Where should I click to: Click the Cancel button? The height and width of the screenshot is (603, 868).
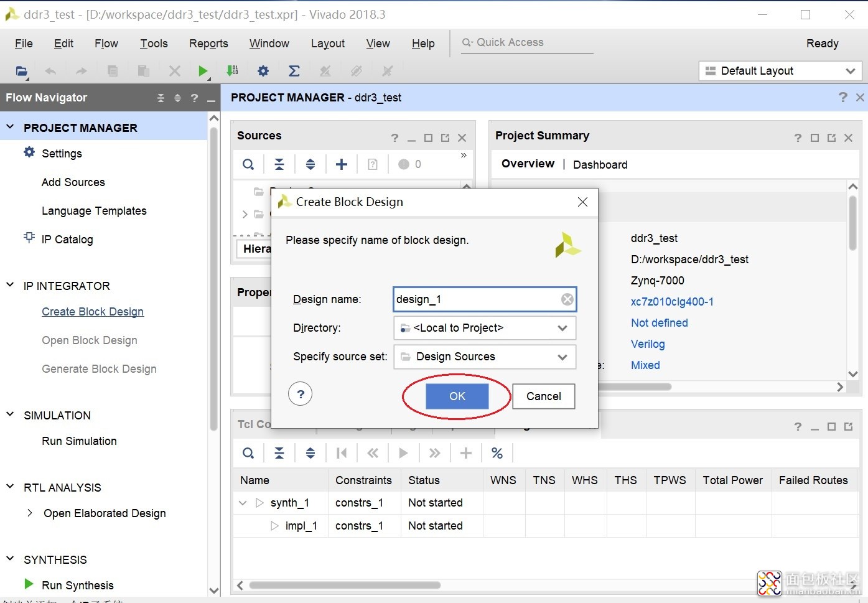[x=544, y=396]
